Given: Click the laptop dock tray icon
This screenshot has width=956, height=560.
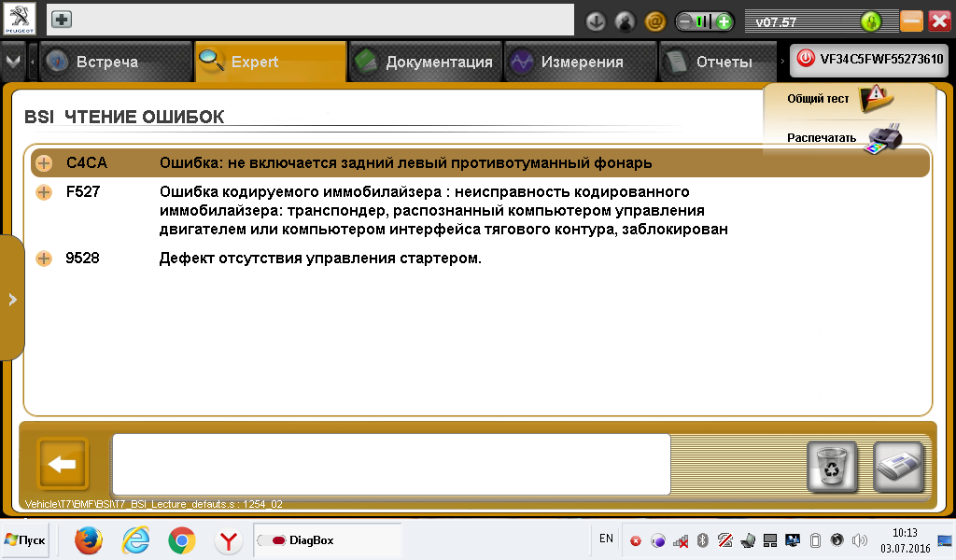Looking at the screenshot, I should pos(748,540).
